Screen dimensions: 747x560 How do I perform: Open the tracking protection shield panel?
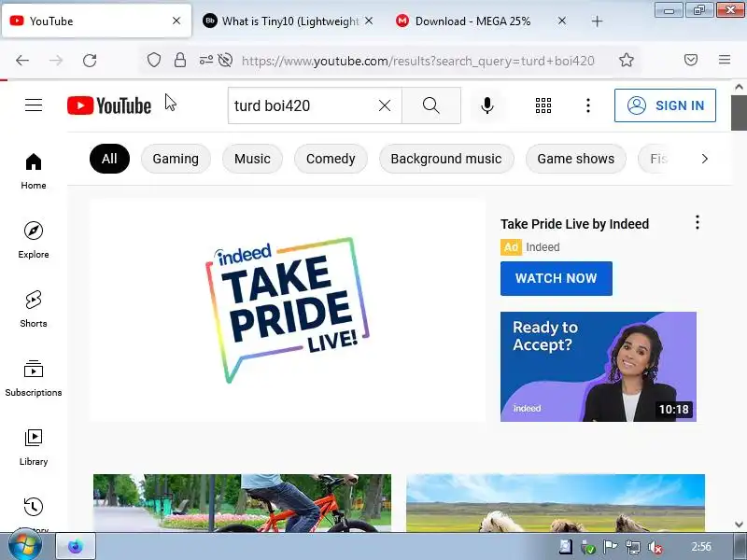click(x=153, y=60)
